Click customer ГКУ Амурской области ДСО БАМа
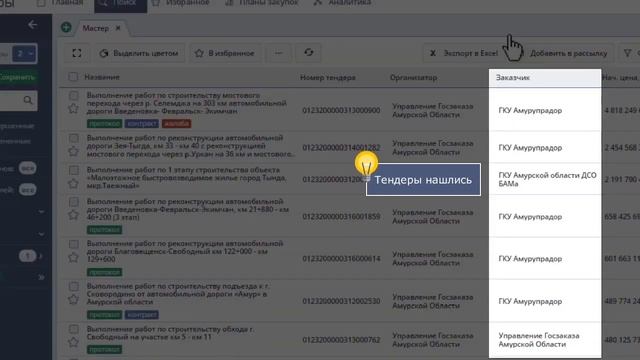 tap(547, 179)
